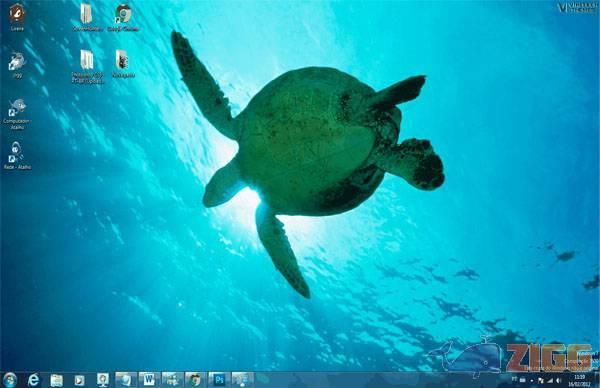Open the network signal tray icon

[550, 381]
